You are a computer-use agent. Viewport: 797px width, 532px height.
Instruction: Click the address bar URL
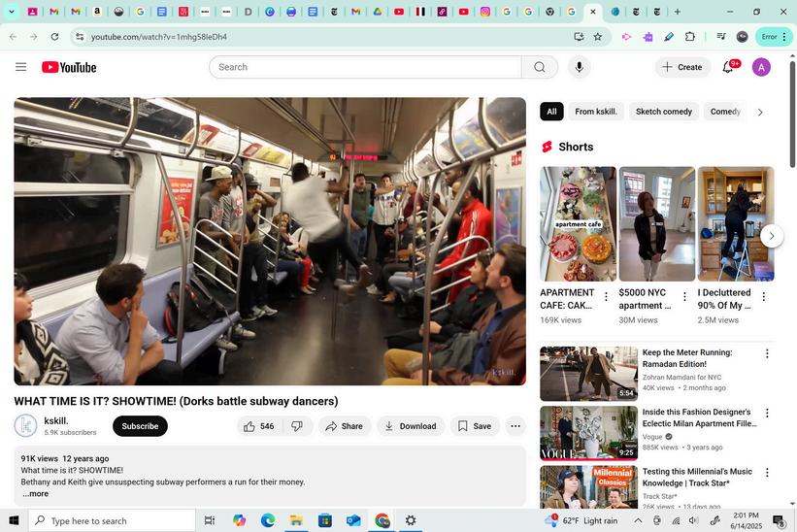pyautogui.click(x=159, y=37)
